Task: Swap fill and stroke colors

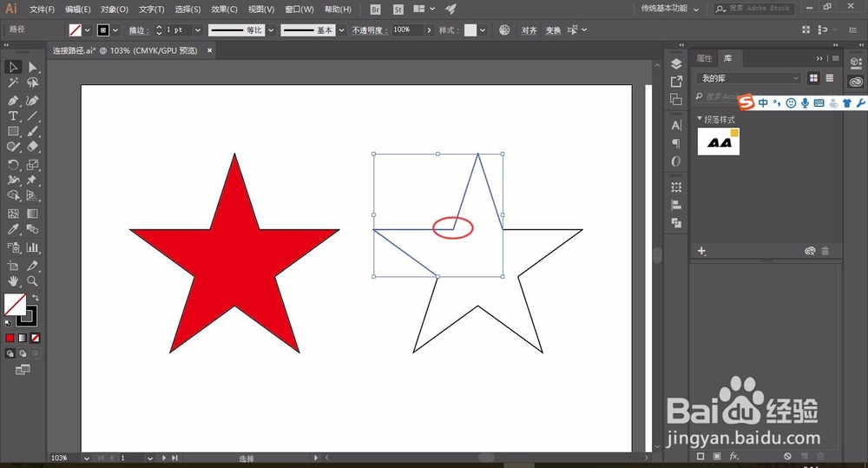Action: tap(36, 298)
